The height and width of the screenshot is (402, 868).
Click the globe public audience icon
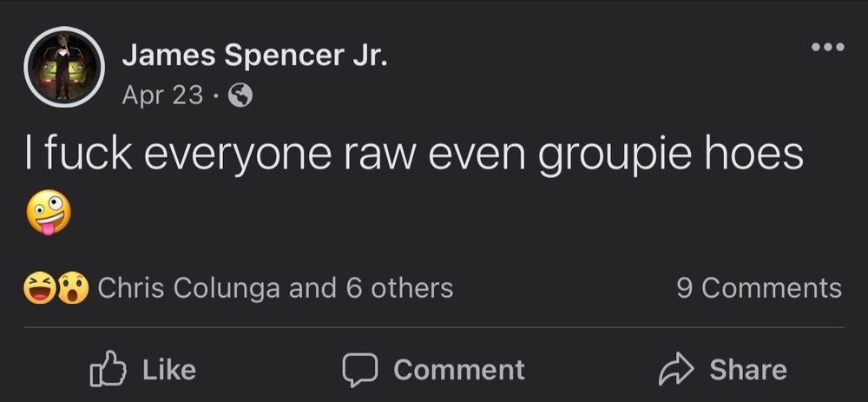(x=240, y=96)
